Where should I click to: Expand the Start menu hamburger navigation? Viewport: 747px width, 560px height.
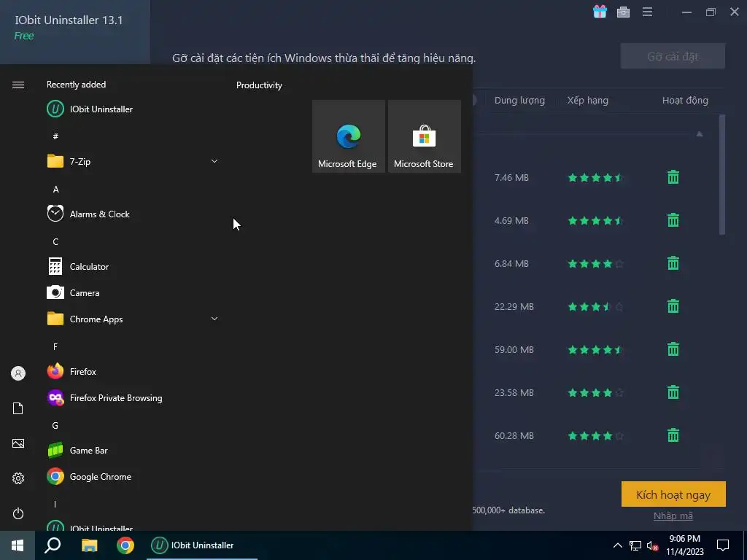(18, 85)
